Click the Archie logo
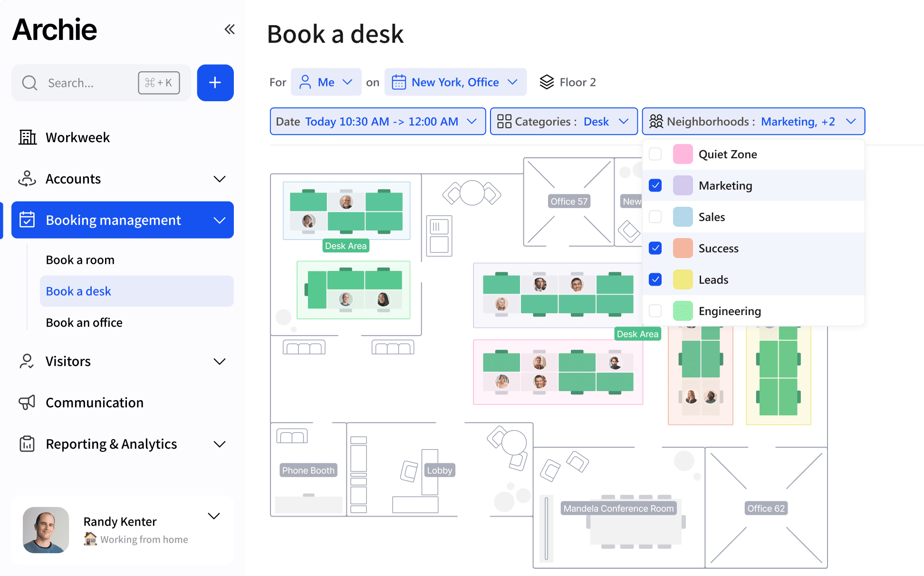The image size is (924, 576). click(55, 29)
